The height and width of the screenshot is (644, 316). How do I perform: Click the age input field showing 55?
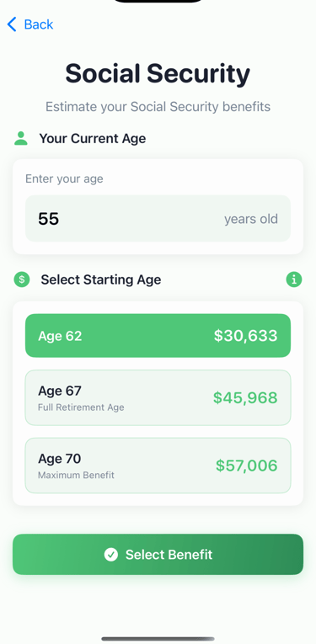[x=158, y=218]
